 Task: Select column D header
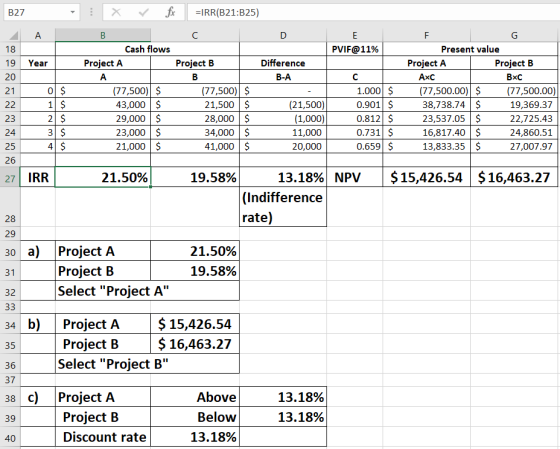pos(283,35)
